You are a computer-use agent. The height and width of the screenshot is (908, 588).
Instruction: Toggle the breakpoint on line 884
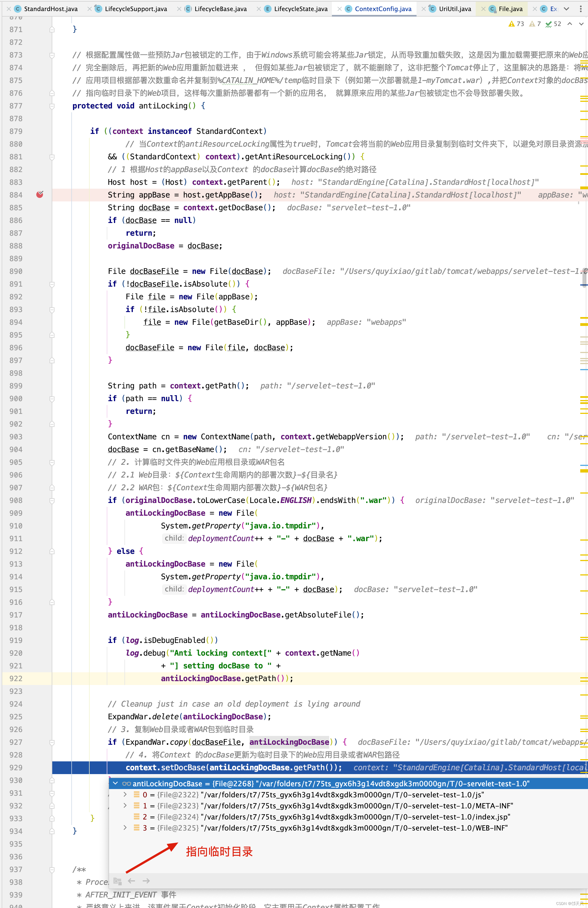(40, 194)
